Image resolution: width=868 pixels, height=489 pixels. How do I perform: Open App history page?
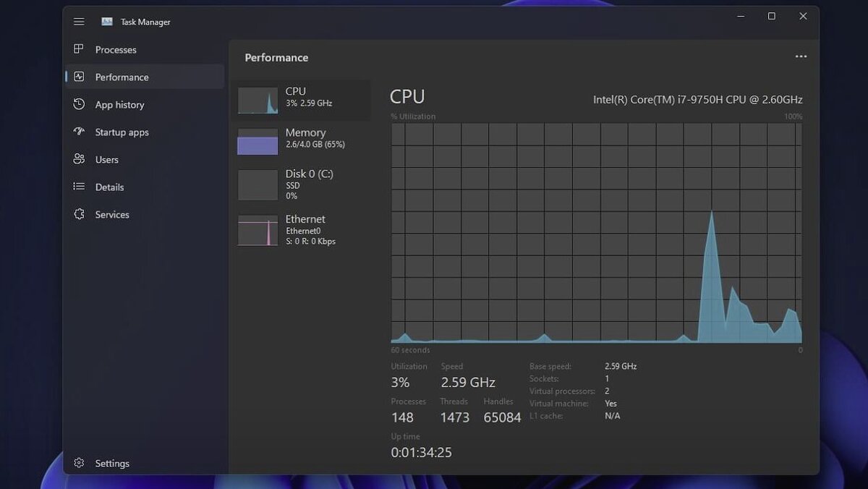145,105
